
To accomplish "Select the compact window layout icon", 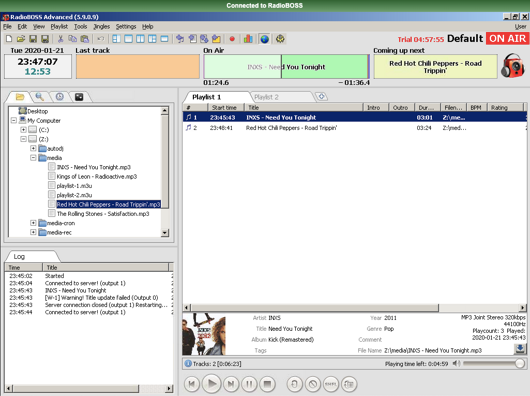I will (x=164, y=39).
